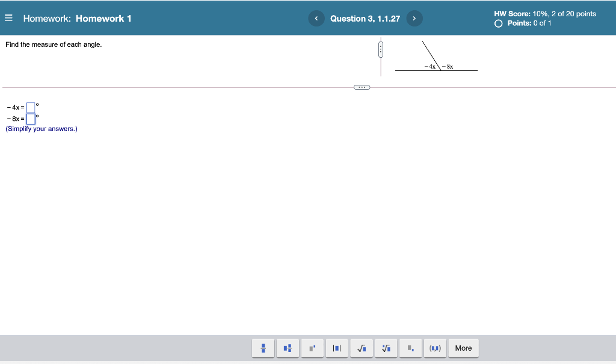Screen dimensions: 616x364
Task: Insert an nth root template
Action: 386,348
